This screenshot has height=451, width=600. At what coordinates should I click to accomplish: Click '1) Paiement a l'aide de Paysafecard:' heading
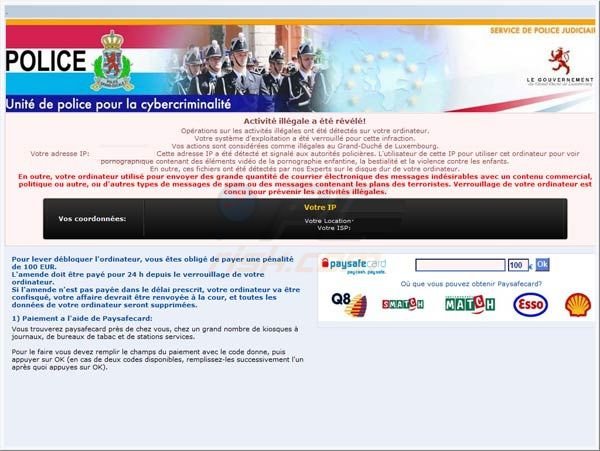point(82,318)
